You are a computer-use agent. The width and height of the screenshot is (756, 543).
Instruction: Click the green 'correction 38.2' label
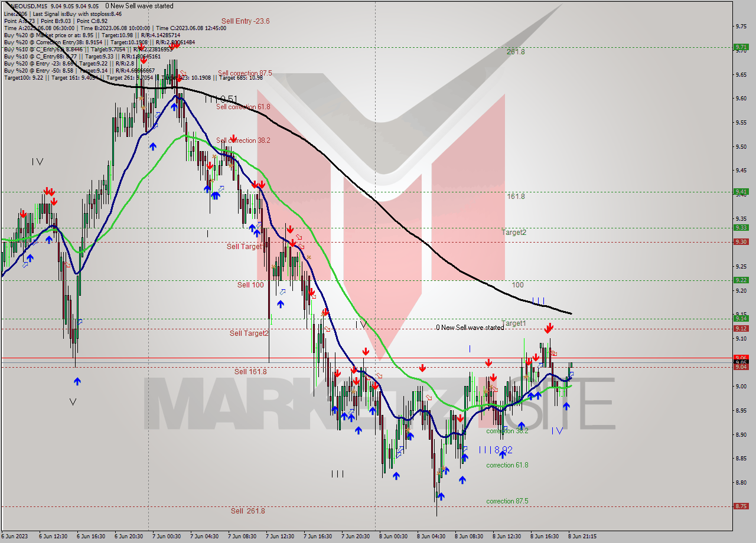pos(507,431)
